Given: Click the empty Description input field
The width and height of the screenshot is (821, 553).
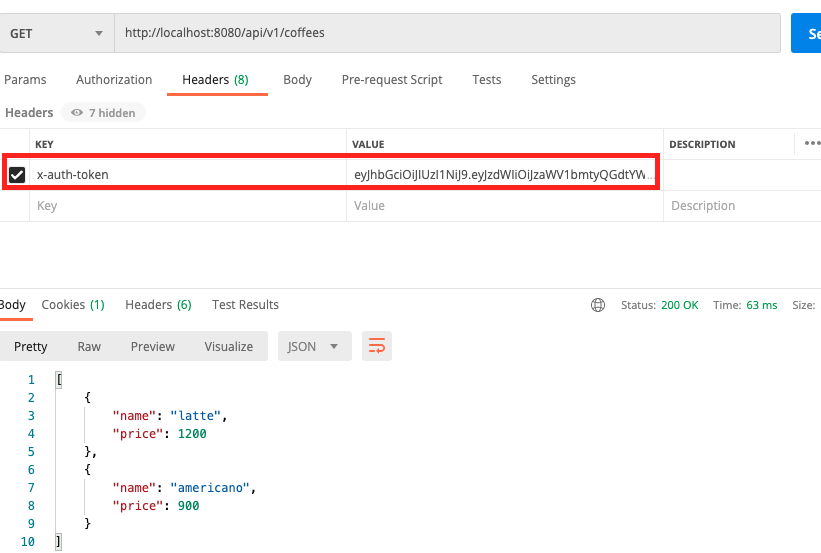Looking at the screenshot, I should (742, 206).
